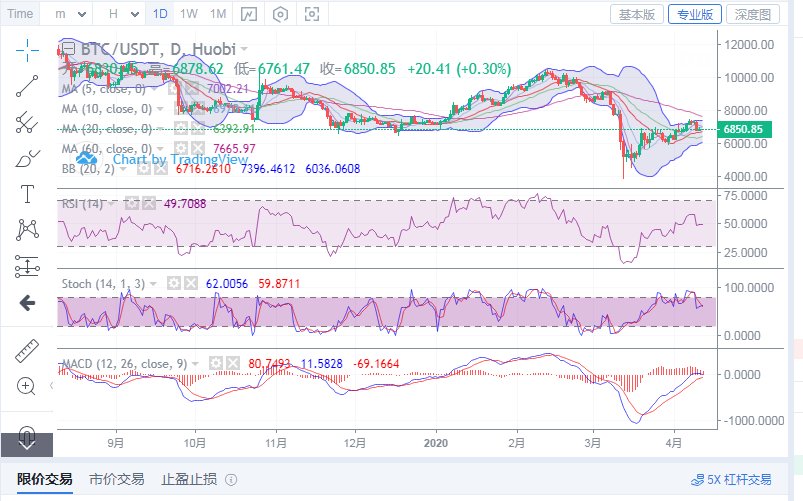
Task: Open MACD indicator settings gear
Action: click(x=216, y=364)
